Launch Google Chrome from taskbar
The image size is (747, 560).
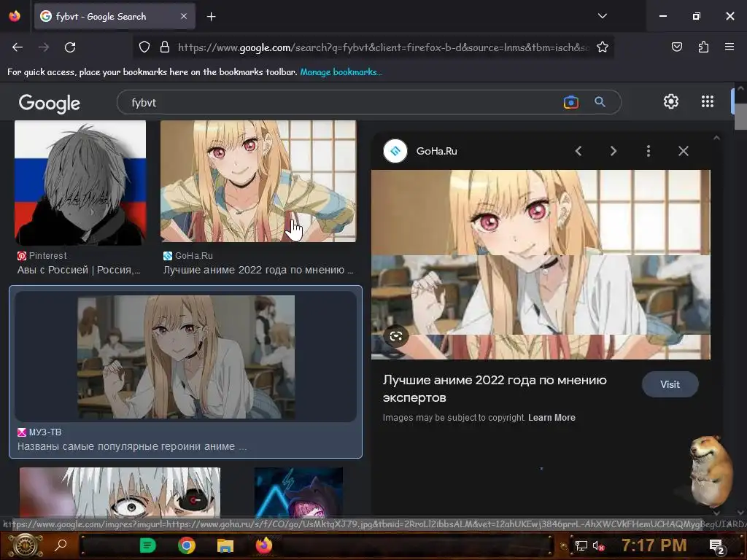tap(187, 545)
